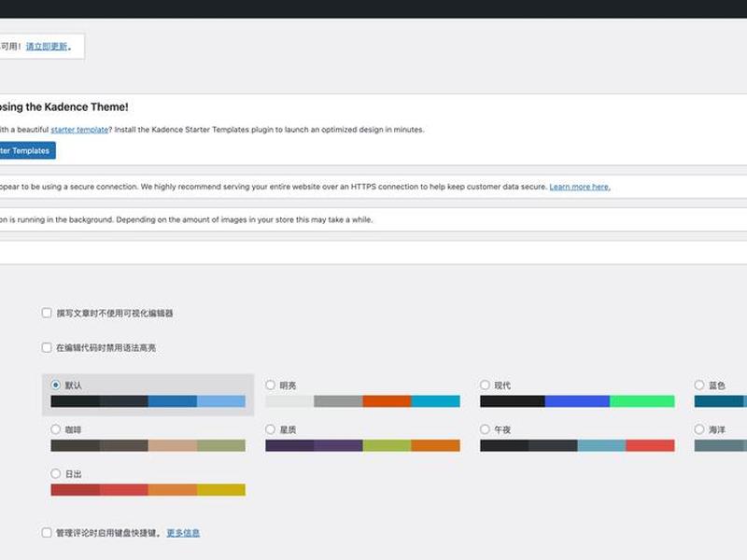Click the green swatch in 现代 palette
This screenshot has height=560, width=747.
coord(642,401)
